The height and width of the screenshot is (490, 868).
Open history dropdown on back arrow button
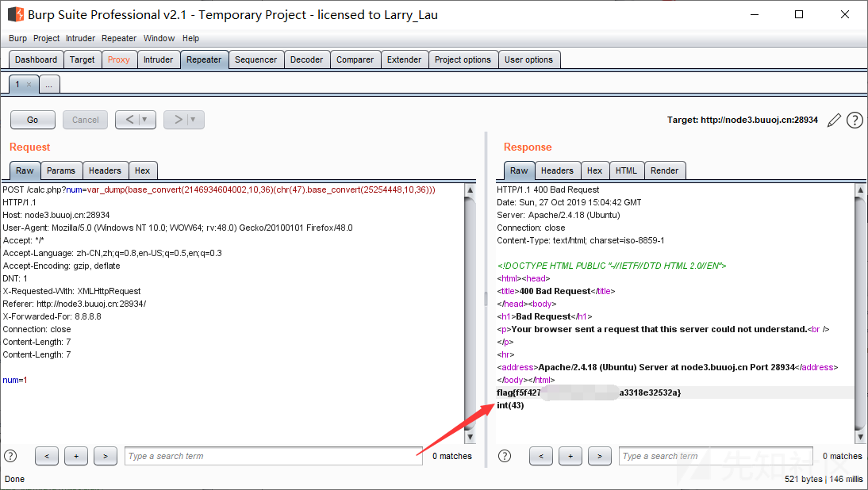(x=145, y=120)
